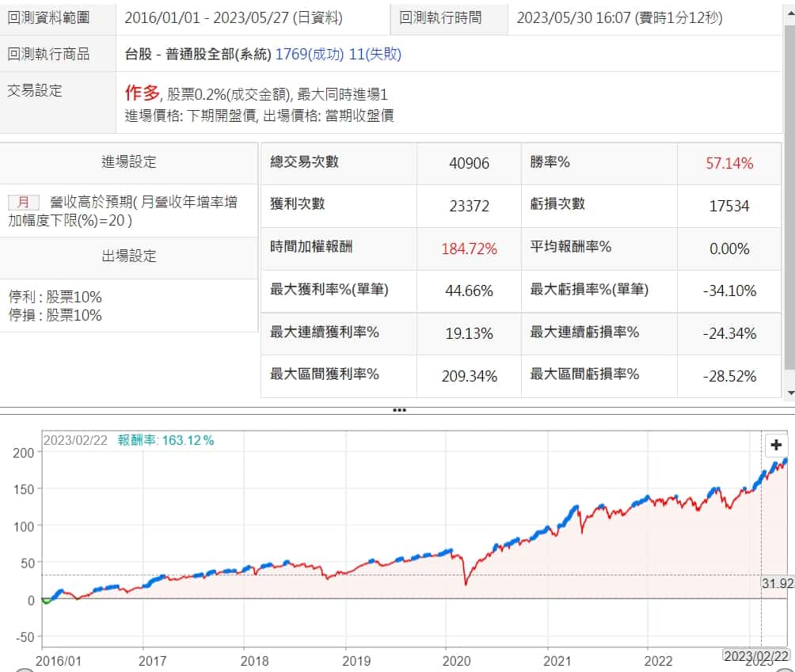Click the 總交易次數 value 40906
Viewport: 795px width, 672px height.
point(470,164)
